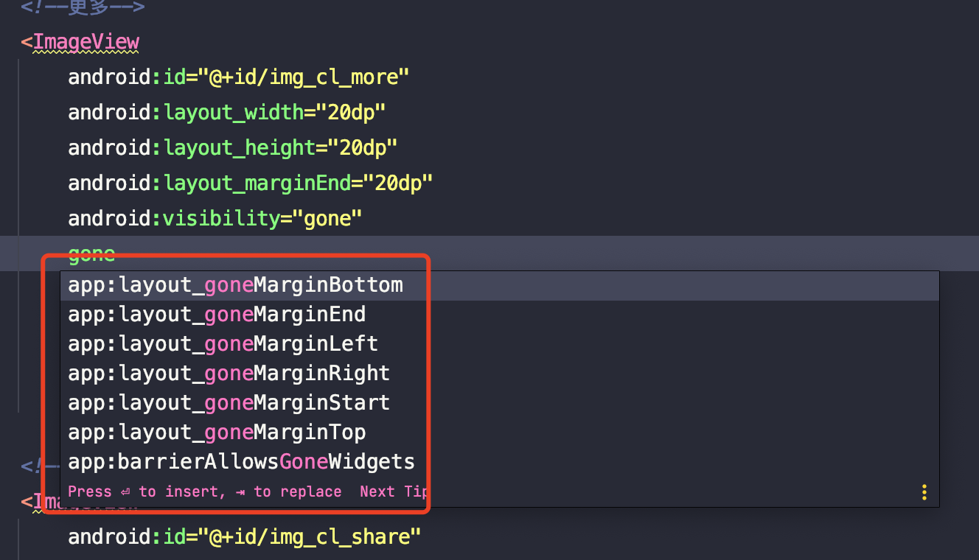Screen dimensions: 979x560
Task: Choose app:layout_goneMarginEnd from autocomplete list
Action: (499, 315)
